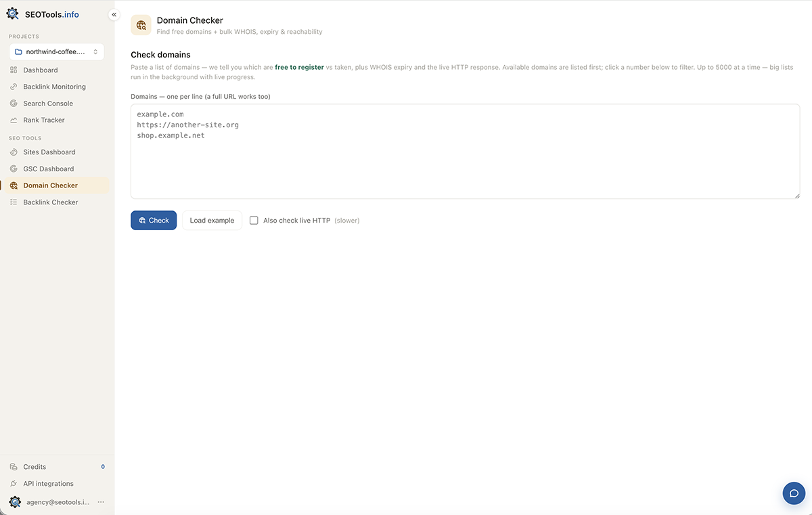Viewport: 812px width, 515px height.
Task: Open the northwind-coffee project selector
Action: click(57, 51)
